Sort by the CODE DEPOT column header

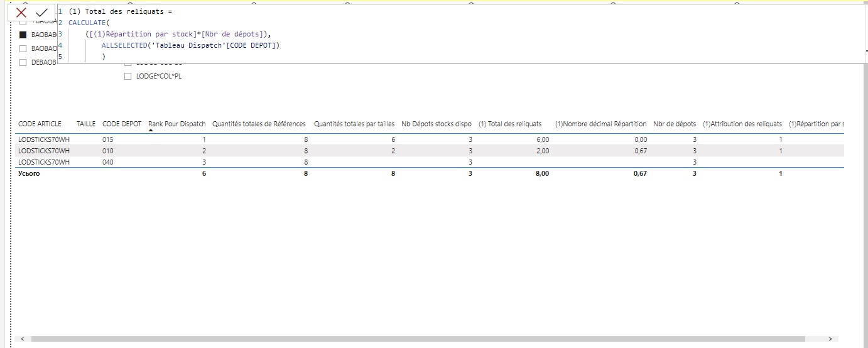(x=122, y=124)
